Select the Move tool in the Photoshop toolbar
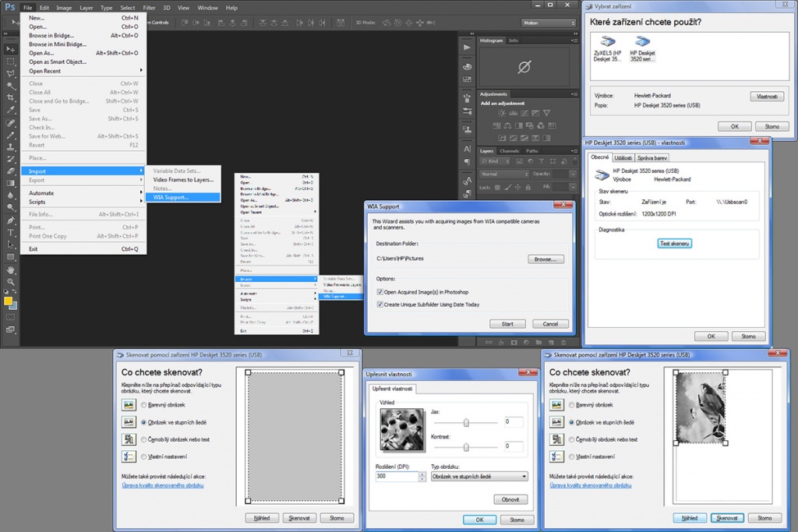The width and height of the screenshot is (798, 532). 10,49
